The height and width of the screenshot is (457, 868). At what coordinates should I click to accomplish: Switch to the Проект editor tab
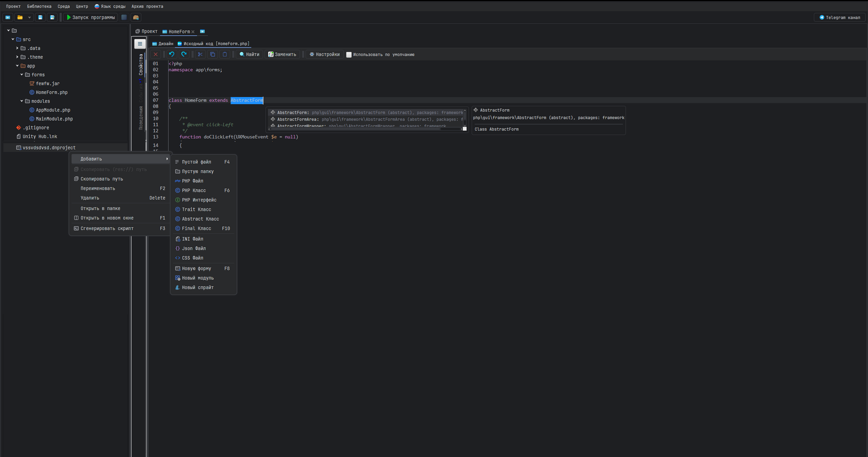tap(146, 31)
